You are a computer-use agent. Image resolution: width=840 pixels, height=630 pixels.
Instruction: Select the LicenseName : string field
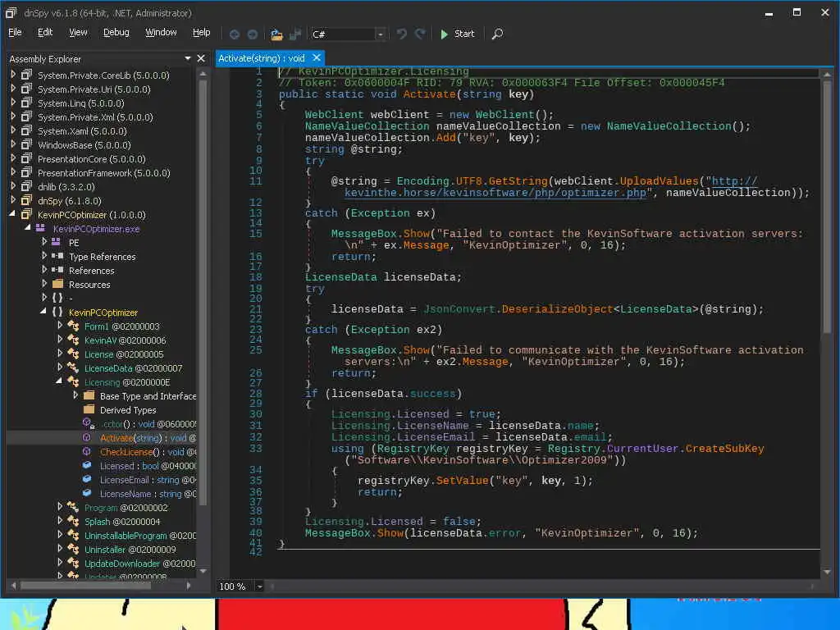click(x=148, y=493)
